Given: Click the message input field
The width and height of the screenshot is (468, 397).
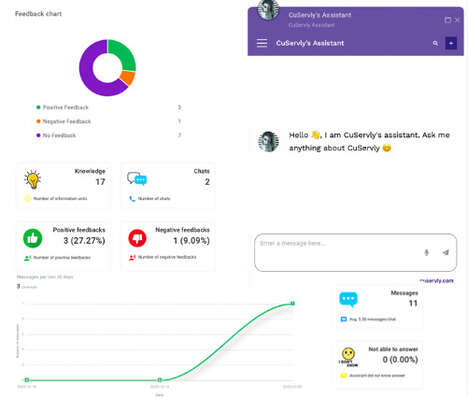Looking at the screenshot, I should click(355, 252).
